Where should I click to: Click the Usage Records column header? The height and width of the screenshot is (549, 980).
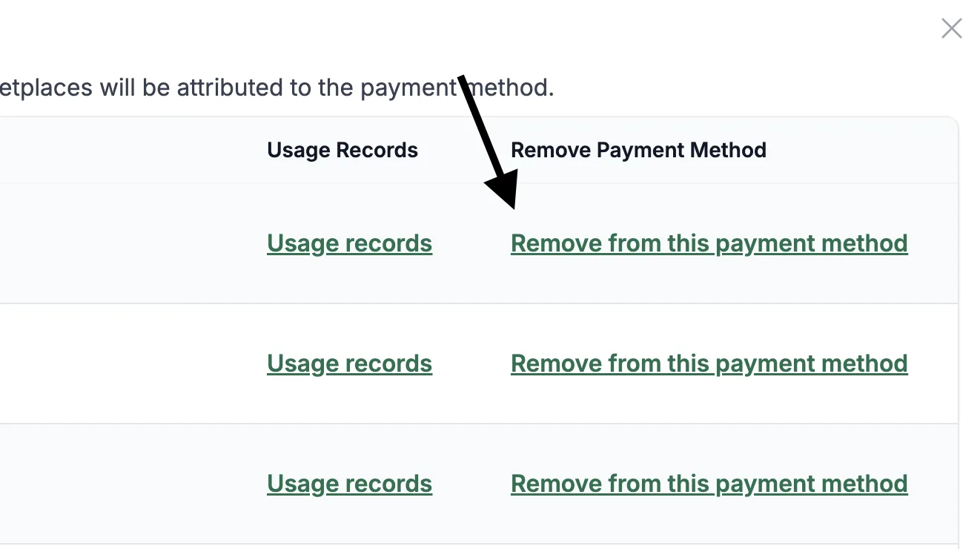tap(342, 150)
